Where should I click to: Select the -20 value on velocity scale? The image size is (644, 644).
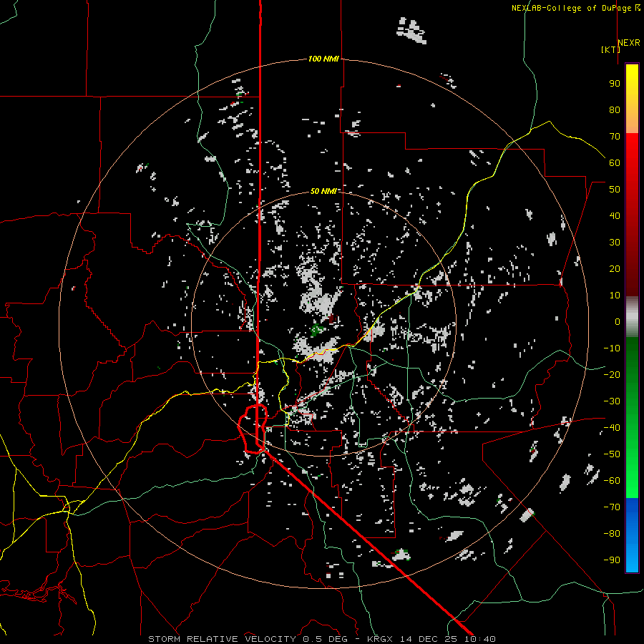pyautogui.click(x=612, y=375)
